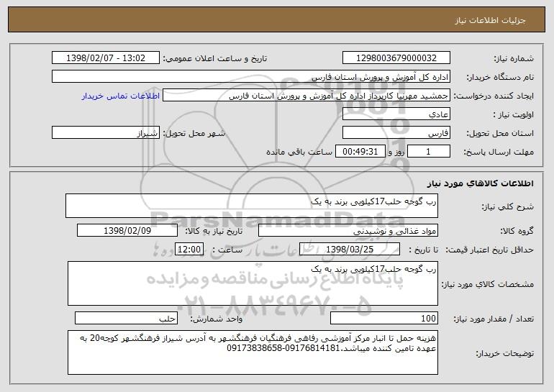
Task: Click the text ساعت باقی مانده
Action: click(299, 152)
